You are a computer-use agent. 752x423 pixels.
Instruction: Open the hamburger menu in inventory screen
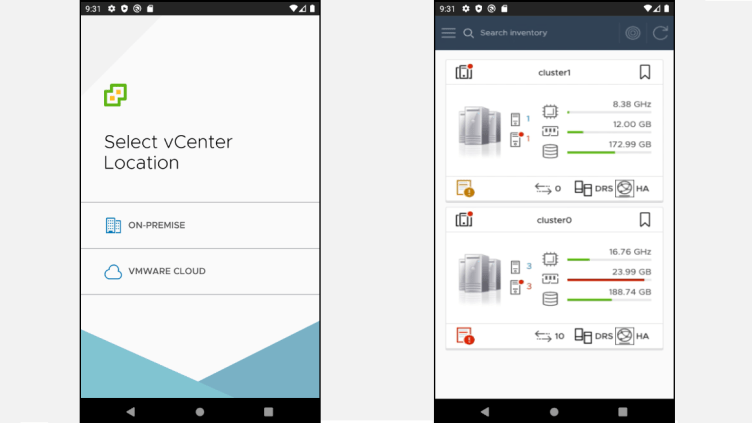pos(448,33)
